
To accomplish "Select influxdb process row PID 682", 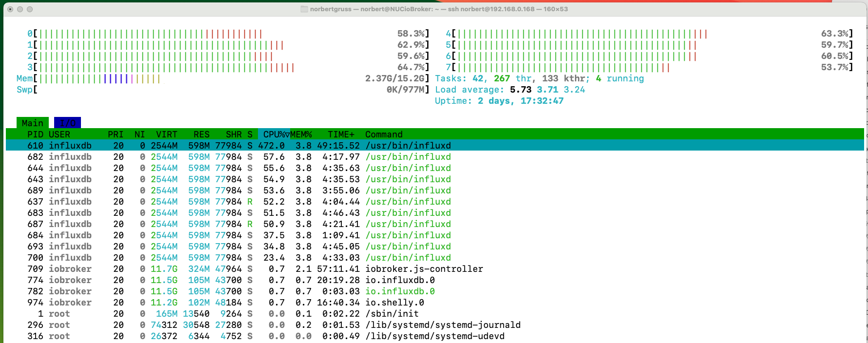I will [434, 157].
